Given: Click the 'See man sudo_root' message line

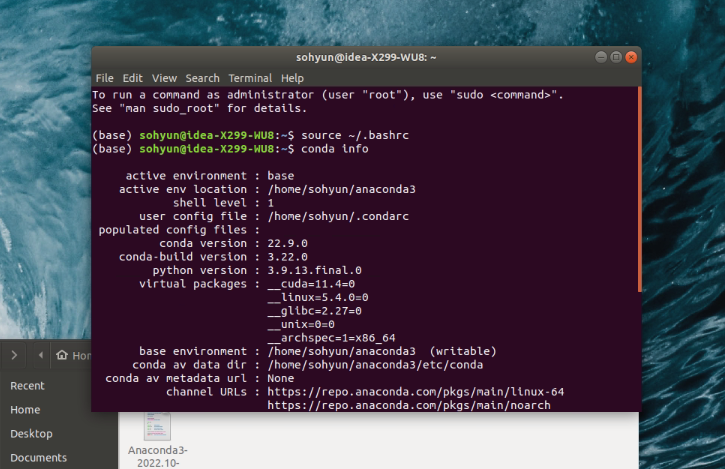Looking at the screenshot, I should tap(199, 109).
